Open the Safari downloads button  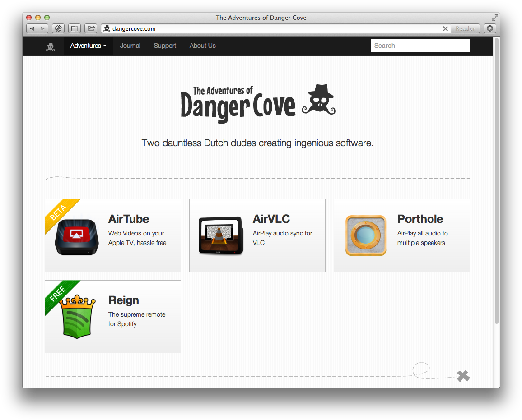point(489,28)
